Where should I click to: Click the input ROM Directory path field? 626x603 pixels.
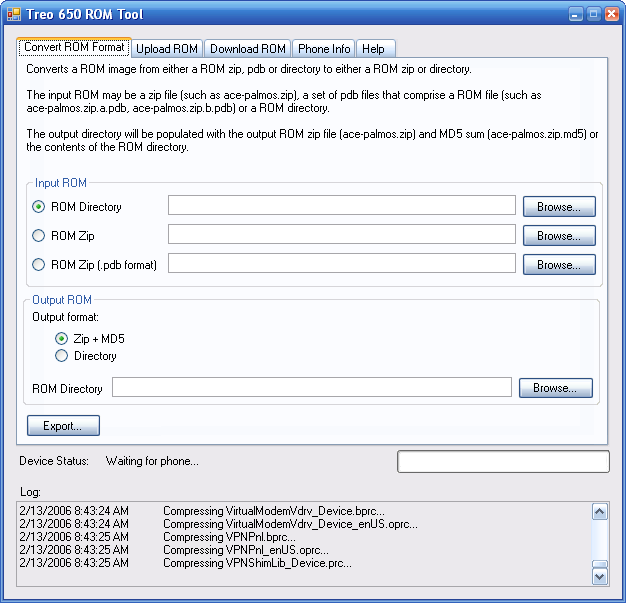[x=342, y=205]
